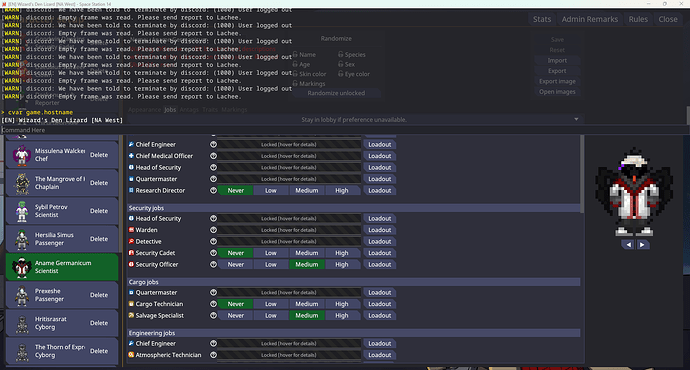The width and height of the screenshot is (690, 370).
Task: Set Research Director priority to High
Action: [342, 190]
